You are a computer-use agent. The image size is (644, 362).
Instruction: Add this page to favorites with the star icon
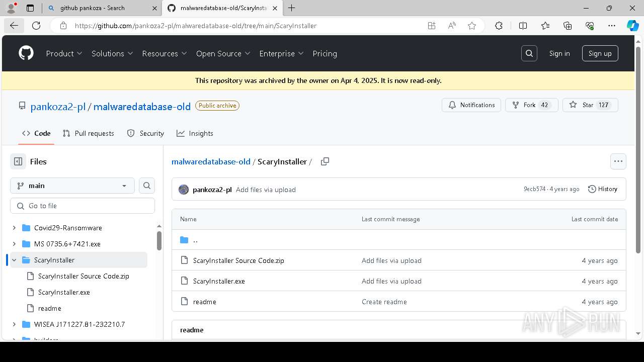pyautogui.click(x=472, y=26)
